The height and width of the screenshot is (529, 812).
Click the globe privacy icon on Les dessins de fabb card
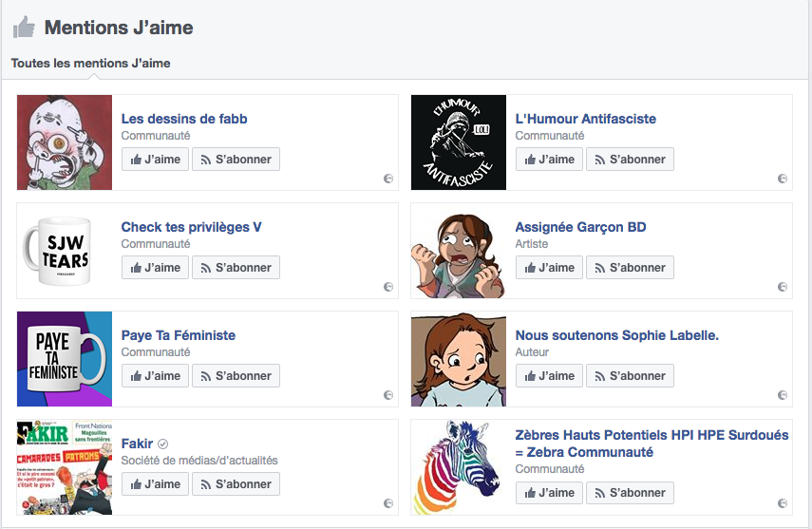tap(388, 179)
